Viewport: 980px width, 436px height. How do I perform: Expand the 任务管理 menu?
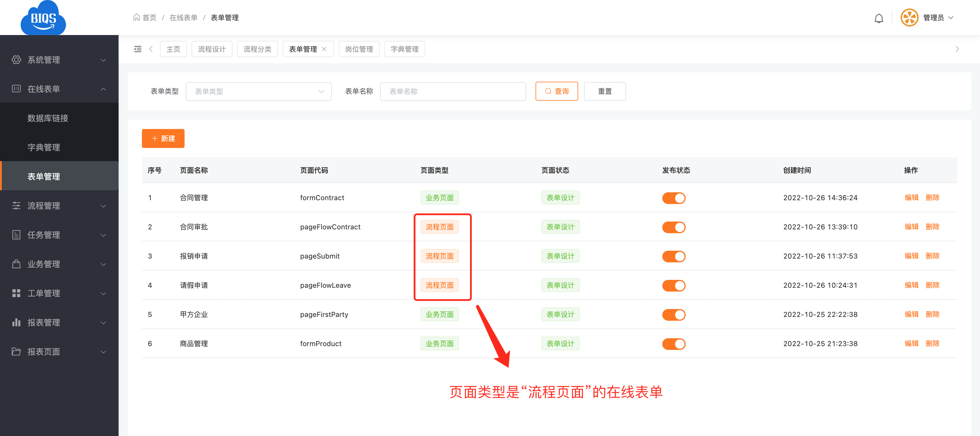[x=59, y=235]
